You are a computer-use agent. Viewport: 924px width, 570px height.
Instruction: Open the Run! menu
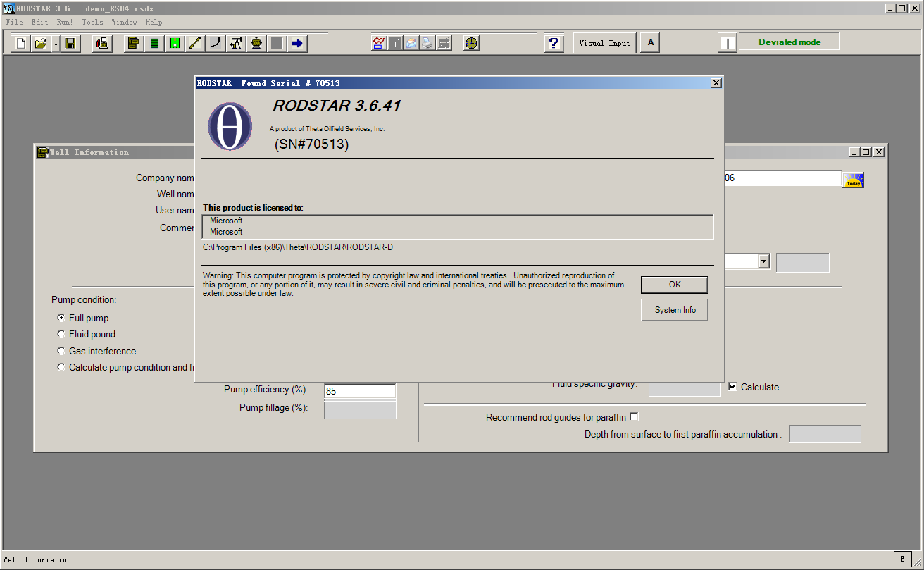click(x=65, y=22)
